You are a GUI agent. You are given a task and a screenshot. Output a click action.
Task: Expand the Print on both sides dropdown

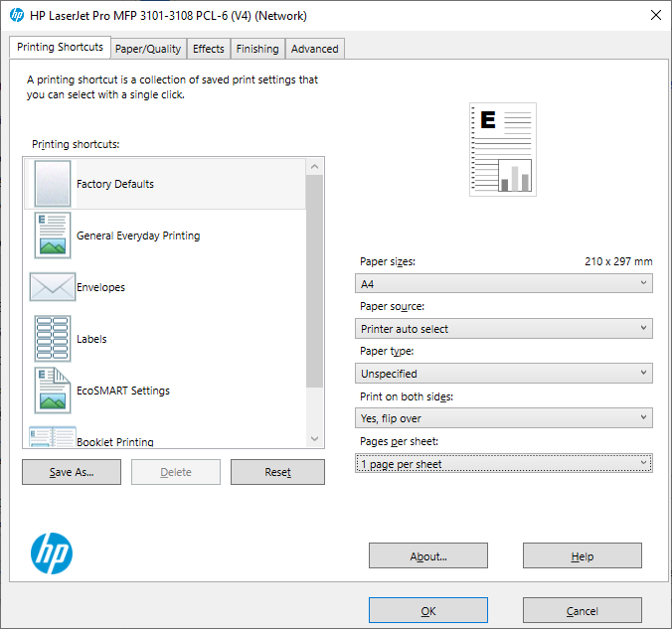click(504, 418)
